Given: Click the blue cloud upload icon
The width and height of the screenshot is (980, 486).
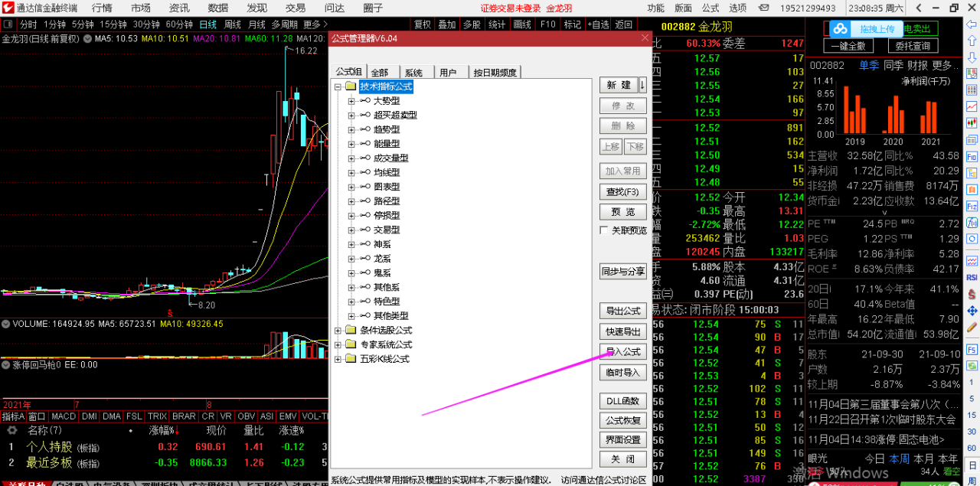Looking at the screenshot, I should pos(841,29).
